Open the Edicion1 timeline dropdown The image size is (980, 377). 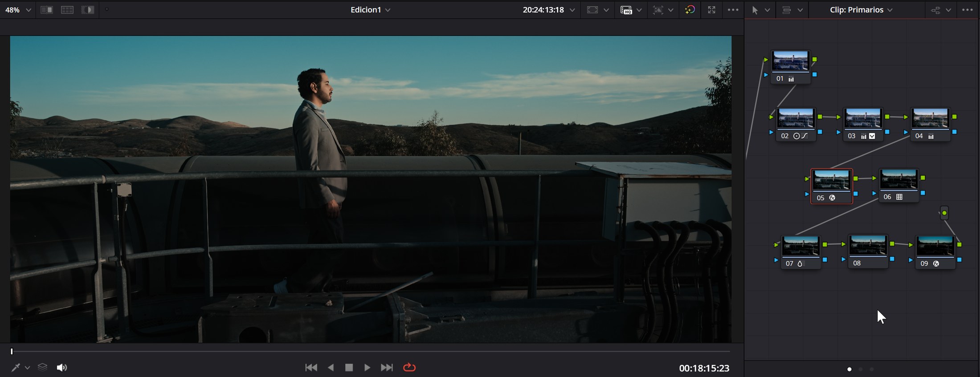click(388, 10)
